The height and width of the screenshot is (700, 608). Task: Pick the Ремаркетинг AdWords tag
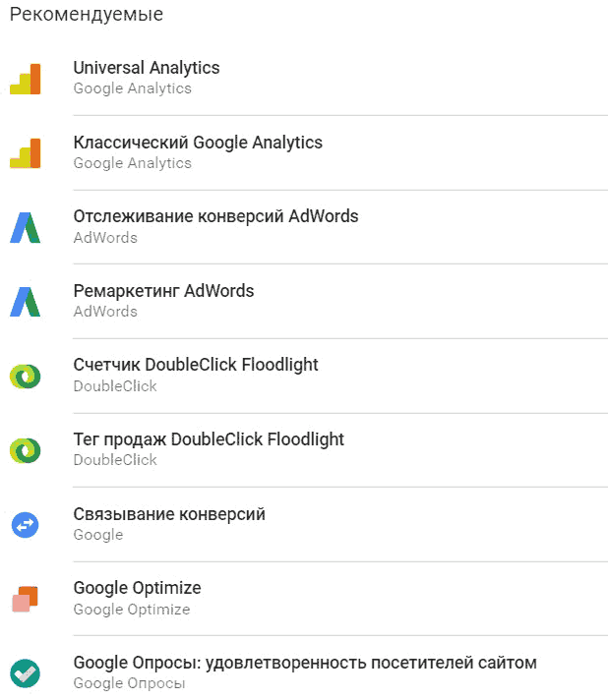click(x=163, y=291)
